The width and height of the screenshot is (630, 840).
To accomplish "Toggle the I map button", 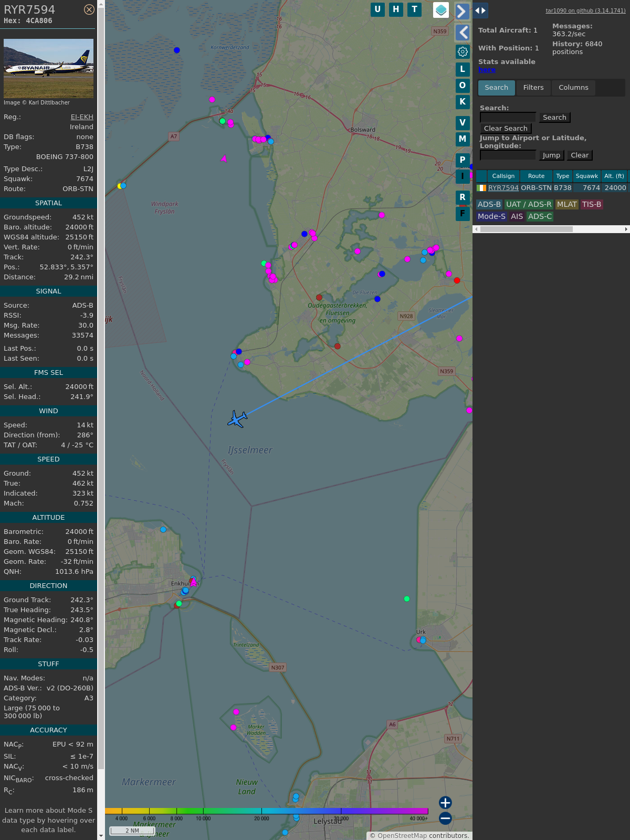I will pos(463,176).
